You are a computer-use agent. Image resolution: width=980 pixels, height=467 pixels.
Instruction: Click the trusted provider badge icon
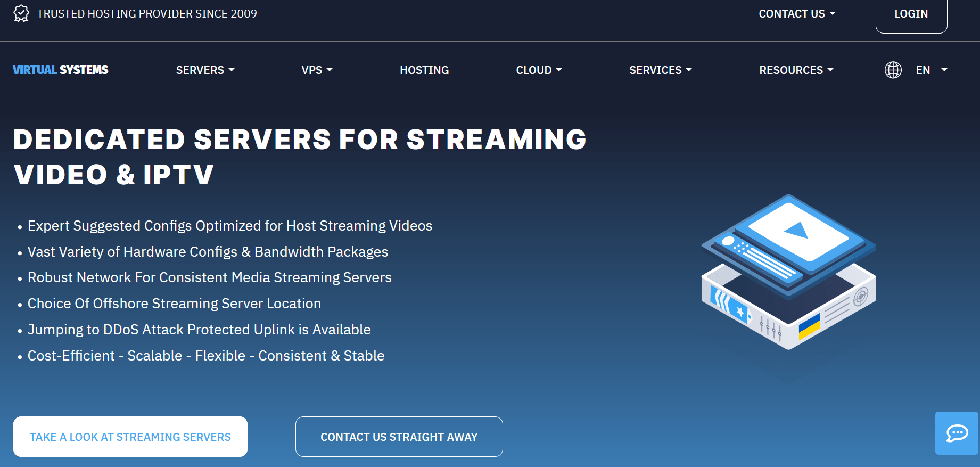click(21, 14)
